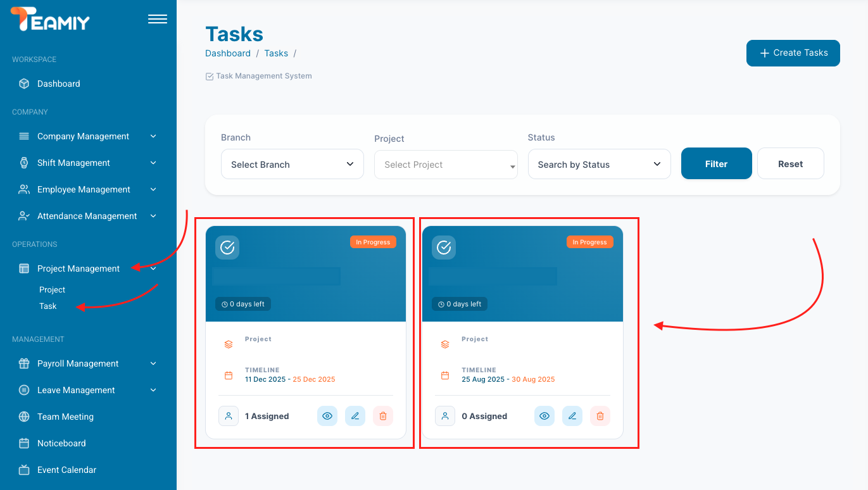Open the Select Branch dropdown
The height and width of the screenshot is (490, 868).
tap(292, 165)
